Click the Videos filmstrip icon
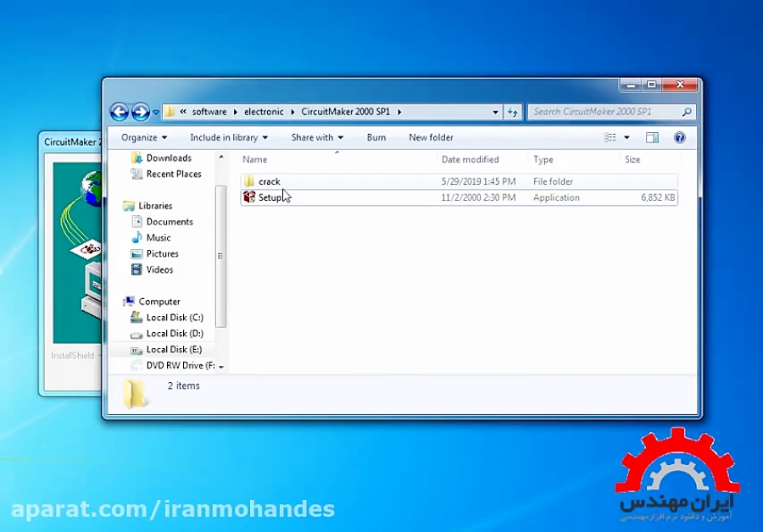Screen dimensions: 763x532 [x=136, y=269]
